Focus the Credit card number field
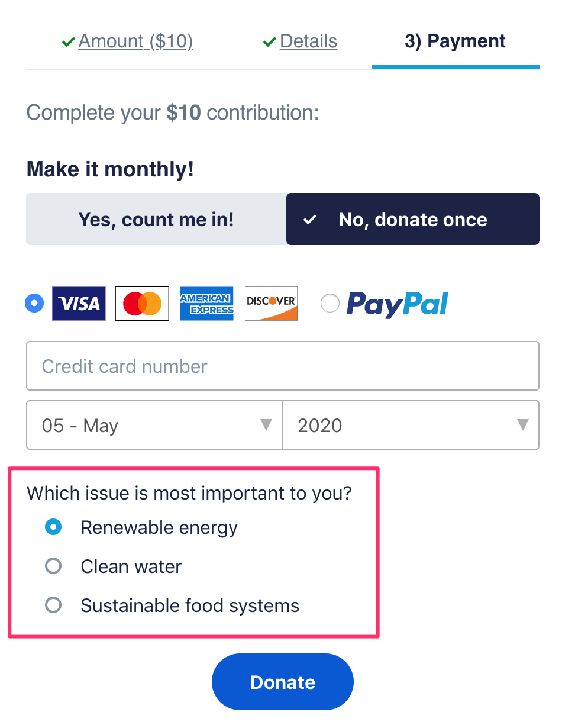Viewport: 575px width, 728px height. coord(283,366)
